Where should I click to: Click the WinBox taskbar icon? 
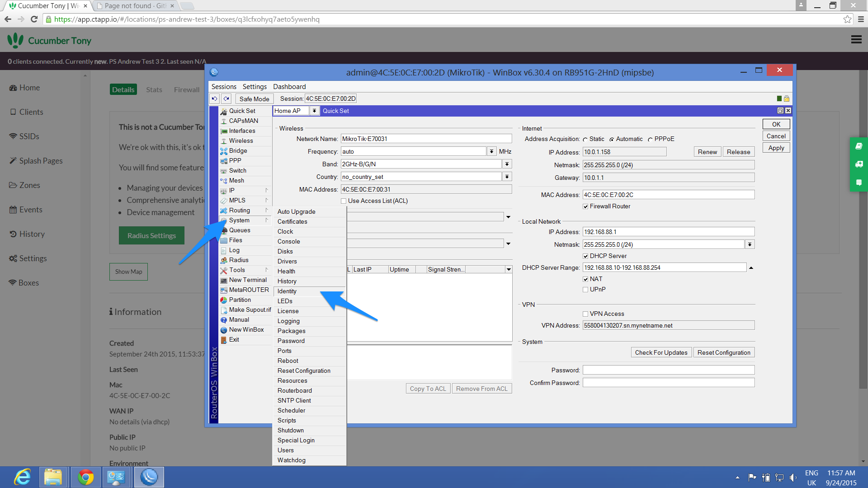tap(149, 477)
